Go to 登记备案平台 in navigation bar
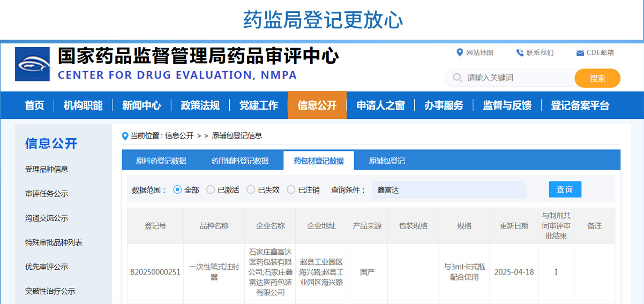The width and height of the screenshot is (644, 304). (x=580, y=105)
